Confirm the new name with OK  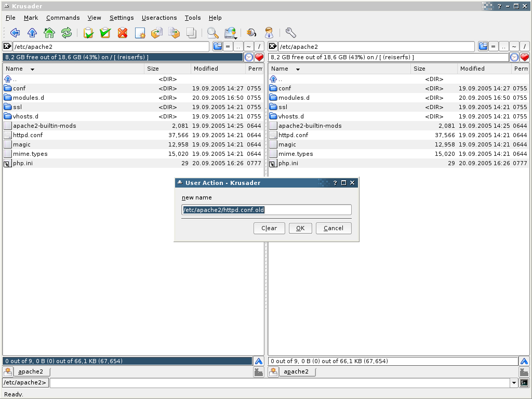pos(300,228)
